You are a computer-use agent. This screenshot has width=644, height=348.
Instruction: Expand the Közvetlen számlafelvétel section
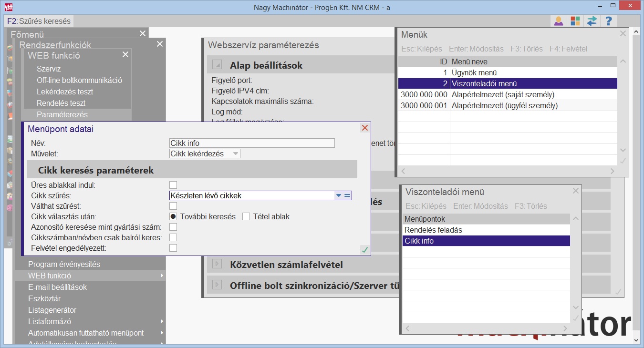coord(217,264)
